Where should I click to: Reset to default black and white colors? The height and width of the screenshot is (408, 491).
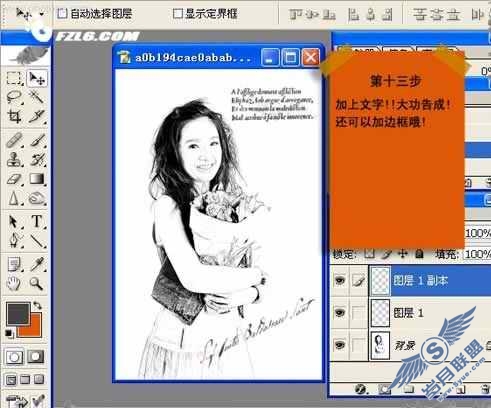click(x=9, y=333)
